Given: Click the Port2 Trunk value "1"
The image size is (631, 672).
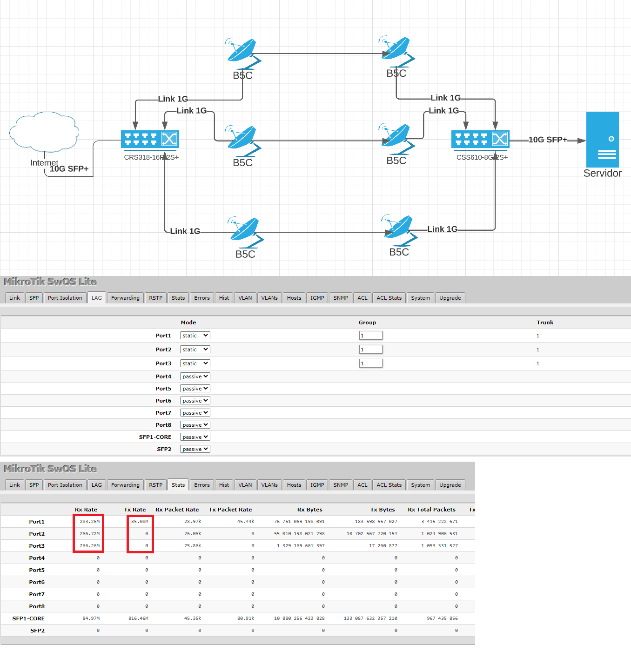Looking at the screenshot, I should pos(538,349).
